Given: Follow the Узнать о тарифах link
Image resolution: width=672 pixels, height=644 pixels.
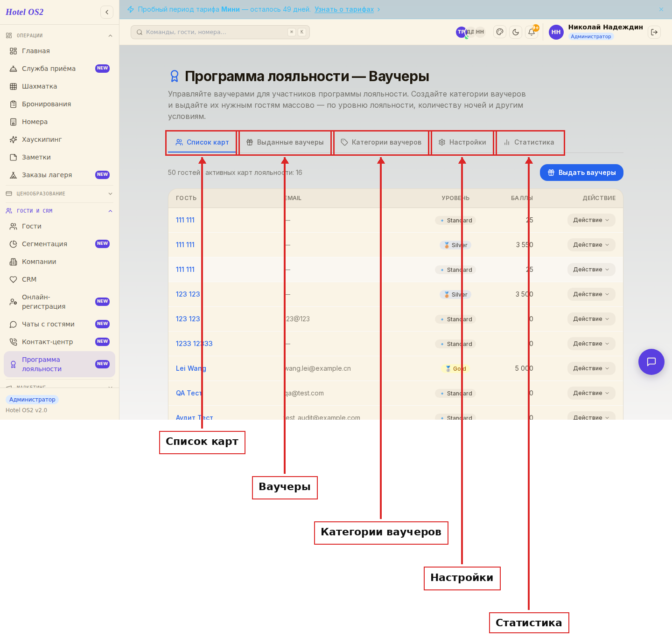Looking at the screenshot, I should pos(344,9).
